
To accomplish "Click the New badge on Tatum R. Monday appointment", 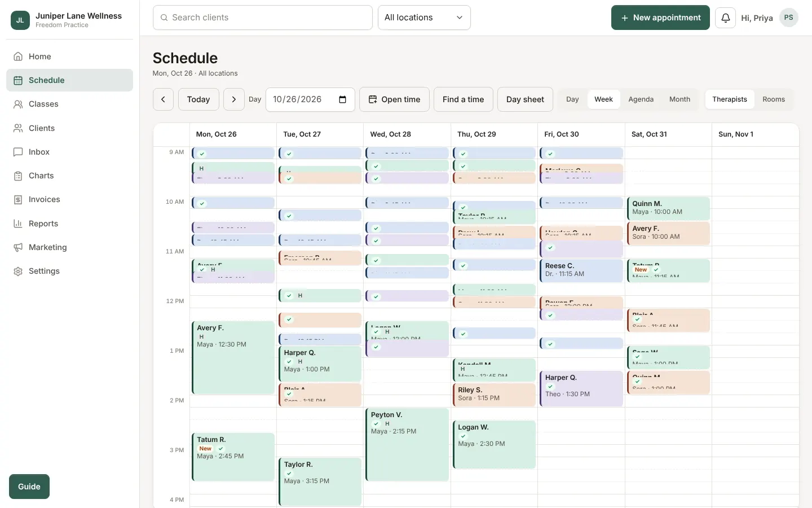I will coord(205,449).
